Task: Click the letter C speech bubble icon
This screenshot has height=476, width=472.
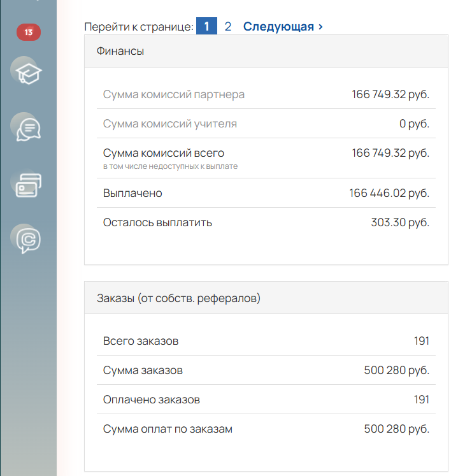Action: click(x=27, y=238)
